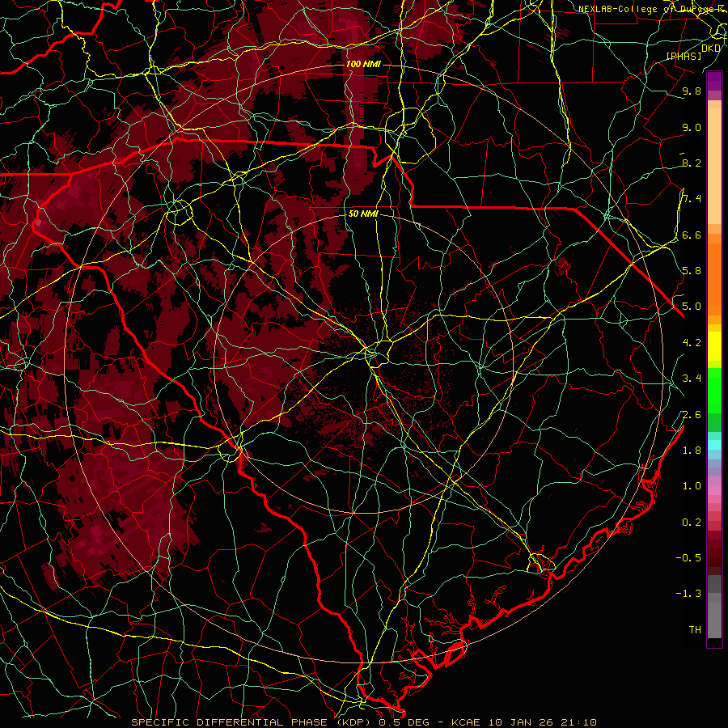Click the TH threshold label
The image size is (728, 728).
695,630
